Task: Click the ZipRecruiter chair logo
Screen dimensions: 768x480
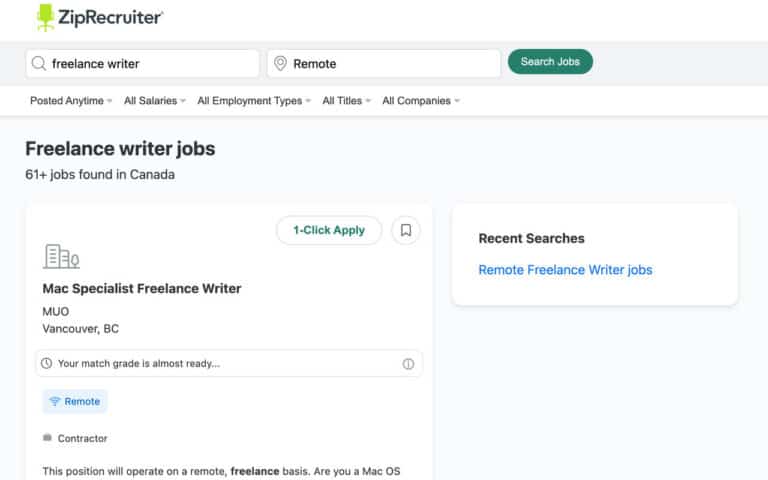Action: point(46,16)
